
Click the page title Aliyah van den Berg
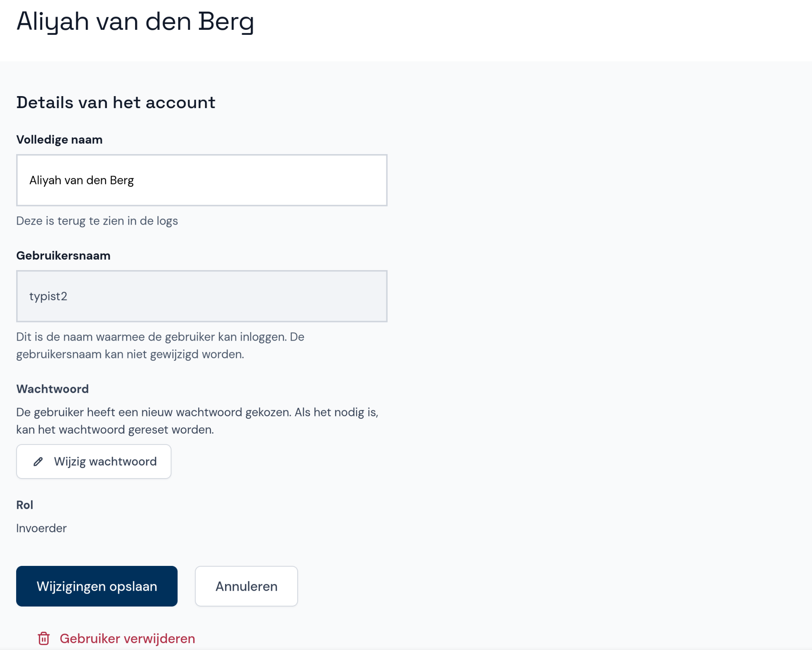tap(135, 22)
